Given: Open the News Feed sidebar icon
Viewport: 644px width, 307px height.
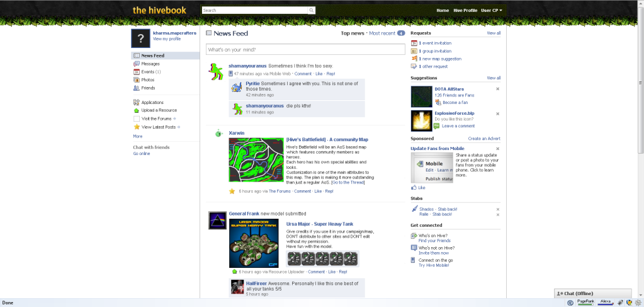Looking at the screenshot, I should (137, 55).
